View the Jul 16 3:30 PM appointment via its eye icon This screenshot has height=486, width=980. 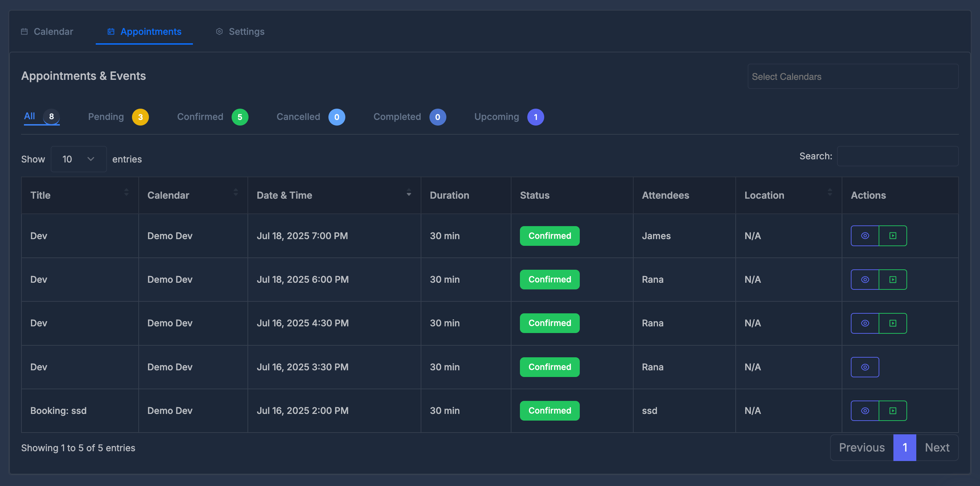tap(865, 367)
